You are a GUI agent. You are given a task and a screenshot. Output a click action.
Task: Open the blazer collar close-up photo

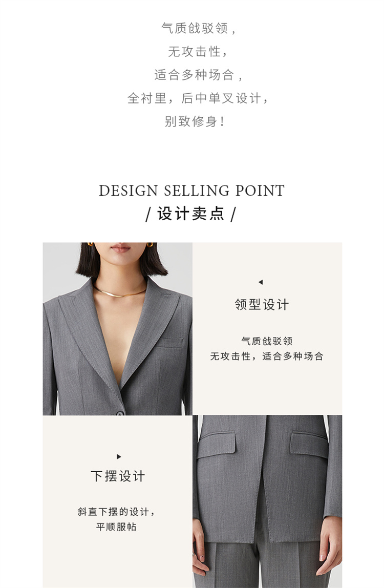click(117, 328)
